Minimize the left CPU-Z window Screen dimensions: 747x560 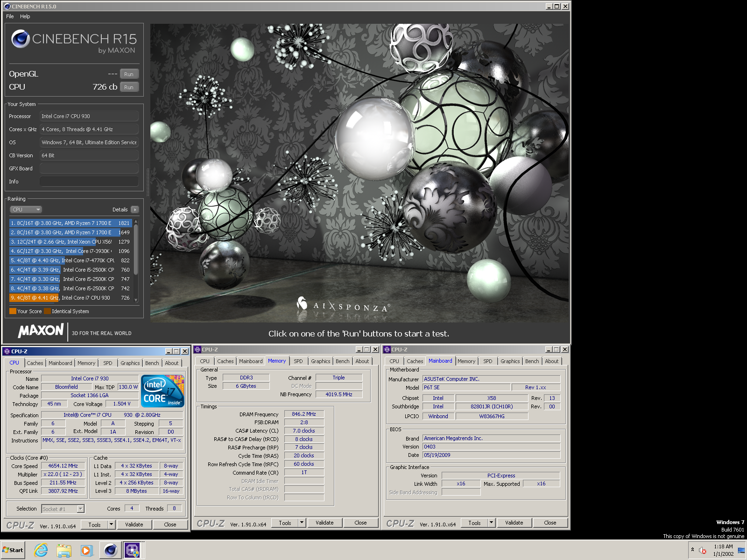(169, 351)
